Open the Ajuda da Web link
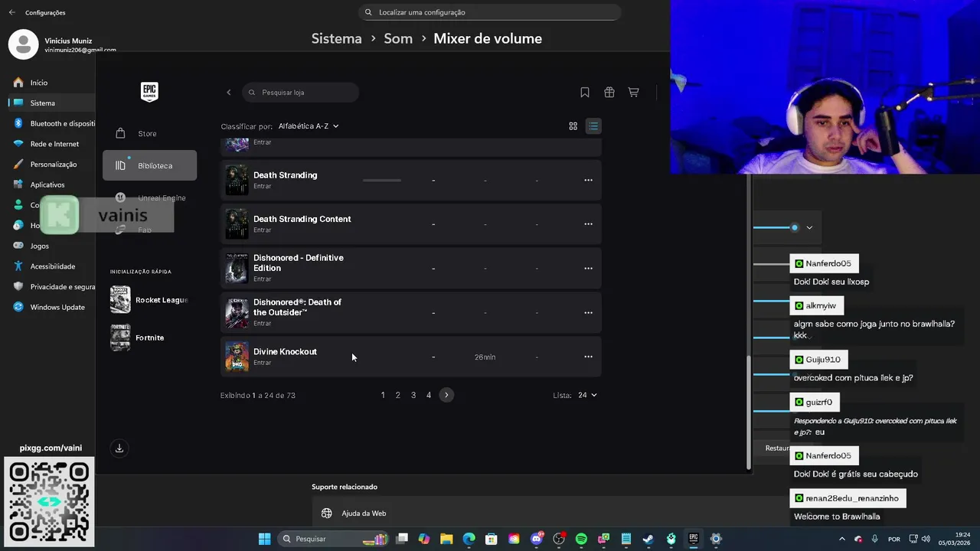Image resolution: width=980 pixels, height=551 pixels. click(364, 514)
